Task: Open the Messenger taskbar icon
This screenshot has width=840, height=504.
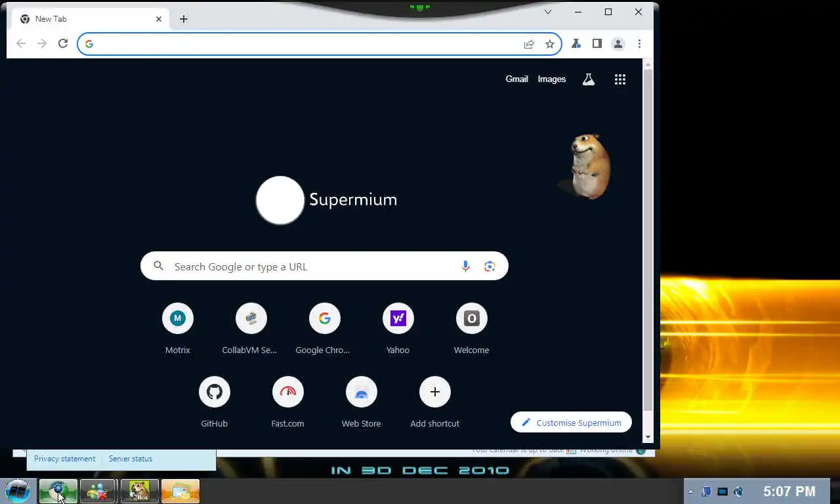Action: (x=98, y=491)
